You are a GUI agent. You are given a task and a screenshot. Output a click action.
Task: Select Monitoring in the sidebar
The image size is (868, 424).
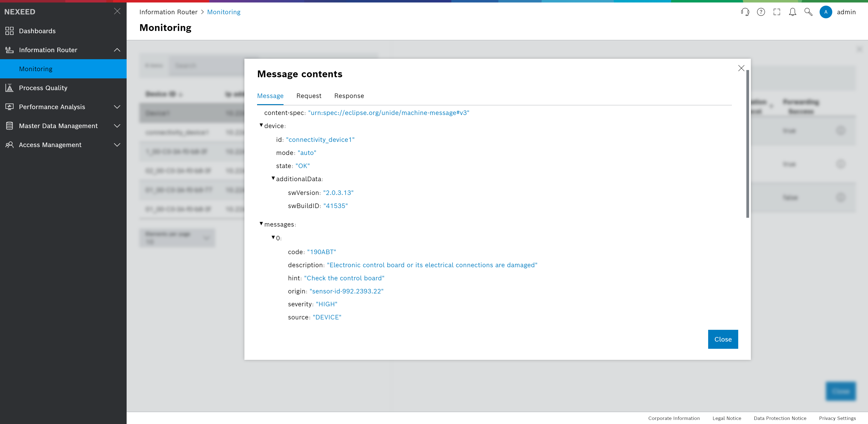pos(63,69)
